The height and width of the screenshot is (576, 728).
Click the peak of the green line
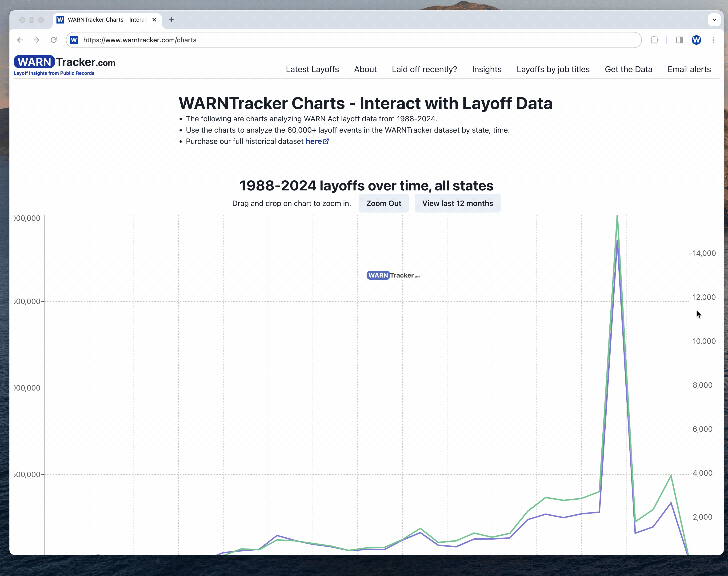[x=617, y=216]
